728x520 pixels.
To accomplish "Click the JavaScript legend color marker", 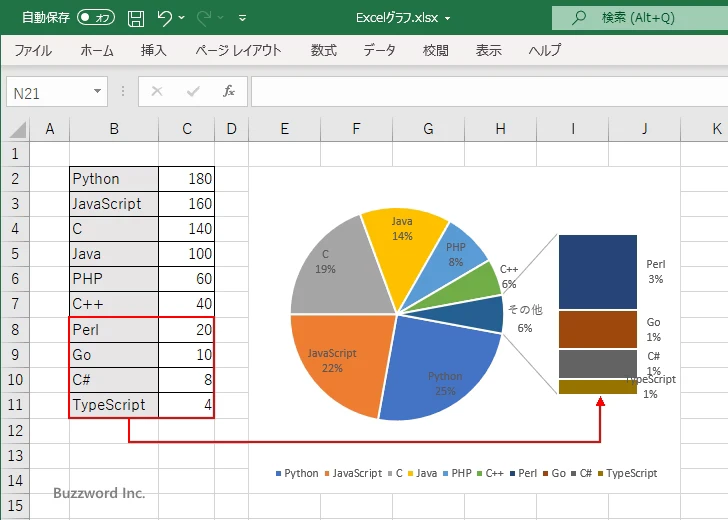I will coord(327,474).
